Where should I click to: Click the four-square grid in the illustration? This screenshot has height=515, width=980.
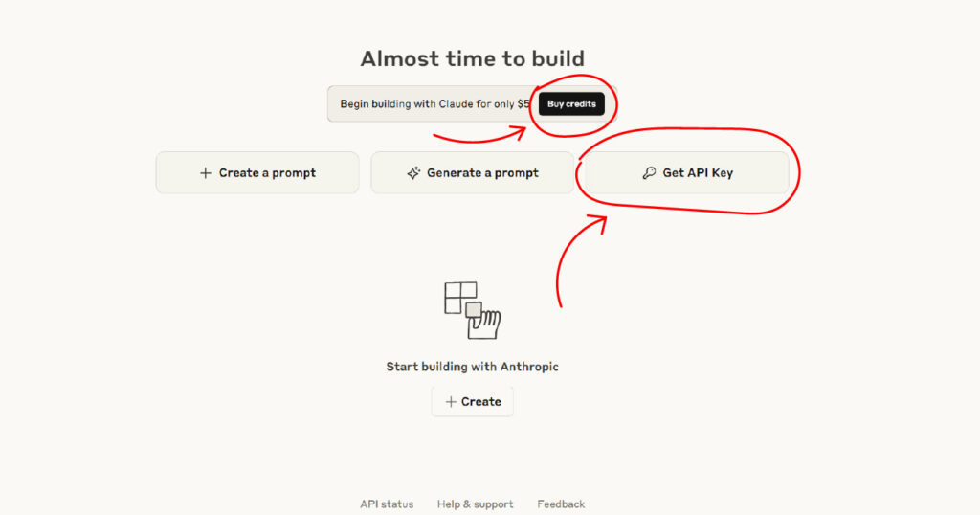tap(460, 298)
